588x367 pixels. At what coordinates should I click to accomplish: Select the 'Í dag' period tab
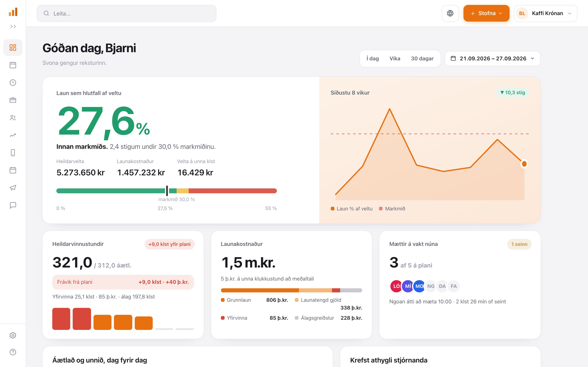373,59
